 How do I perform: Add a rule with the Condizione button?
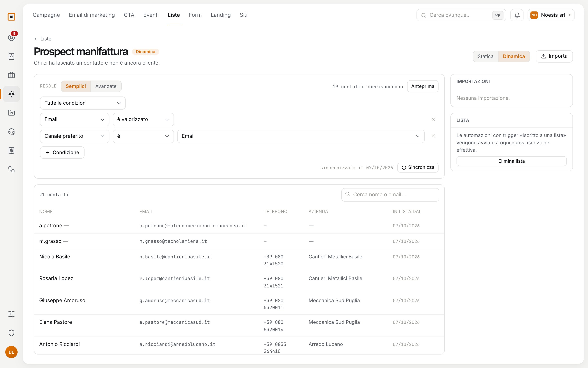pyautogui.click(x=62, y=153)
